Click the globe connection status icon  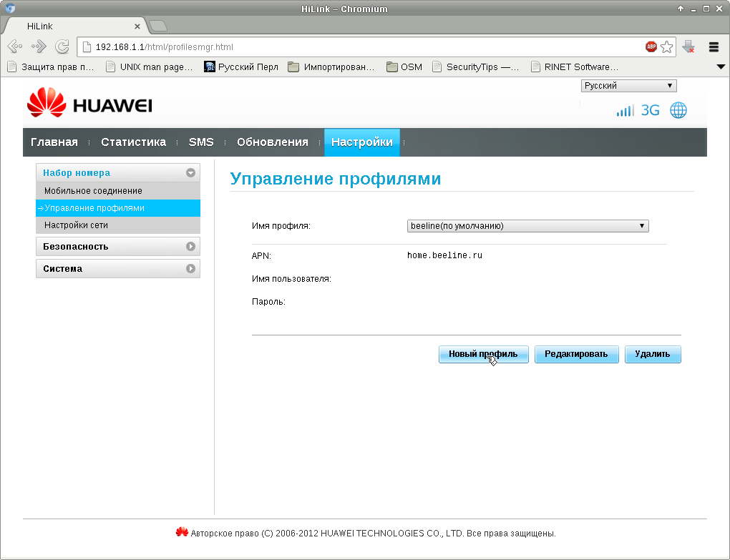(x=678, y=110)
